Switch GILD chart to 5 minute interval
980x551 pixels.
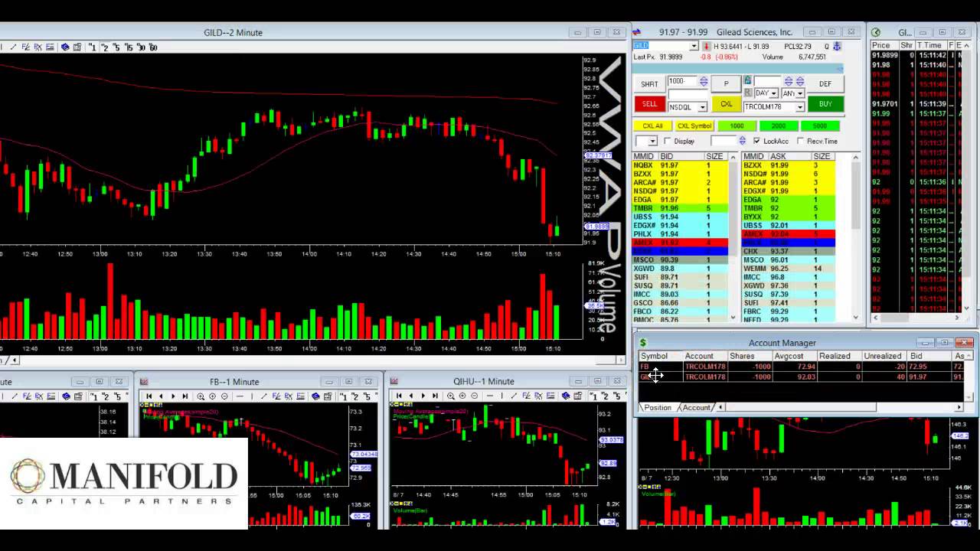[x=116, y=47]
